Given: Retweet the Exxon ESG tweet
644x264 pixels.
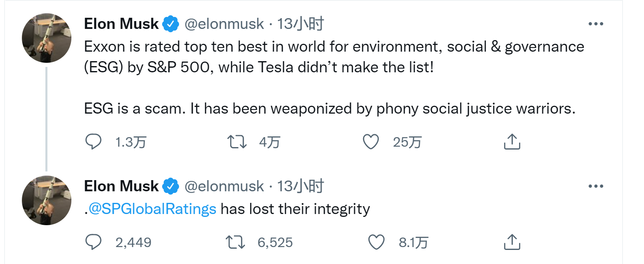Looking at the screenshot, I should (x=238, y=142).
